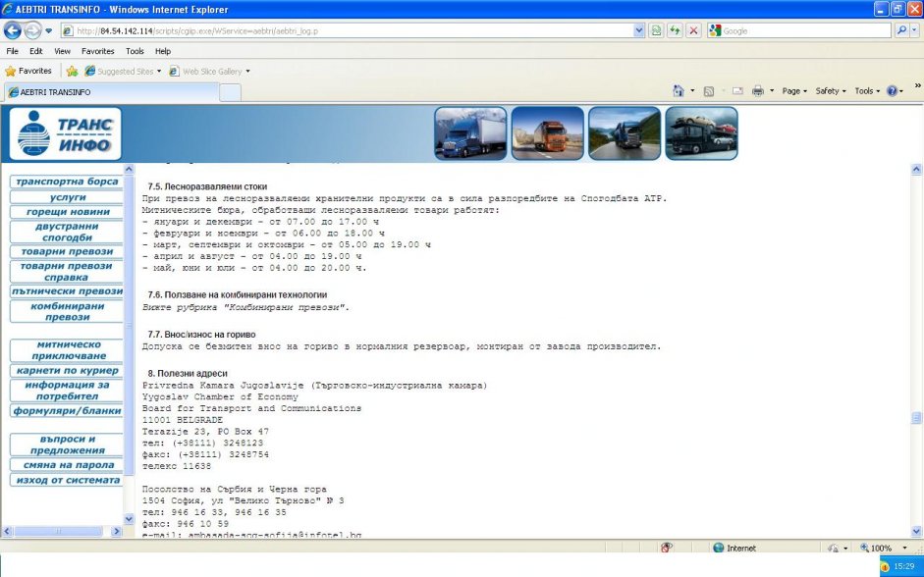Open the Page dropdown menu
924x577 pixels.
(793, 91)
